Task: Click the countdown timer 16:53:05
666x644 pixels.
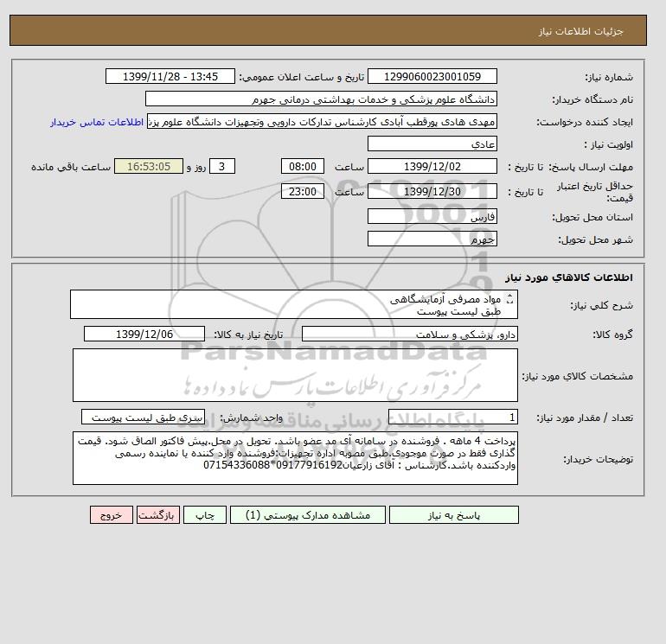Action: coord(149,167)
